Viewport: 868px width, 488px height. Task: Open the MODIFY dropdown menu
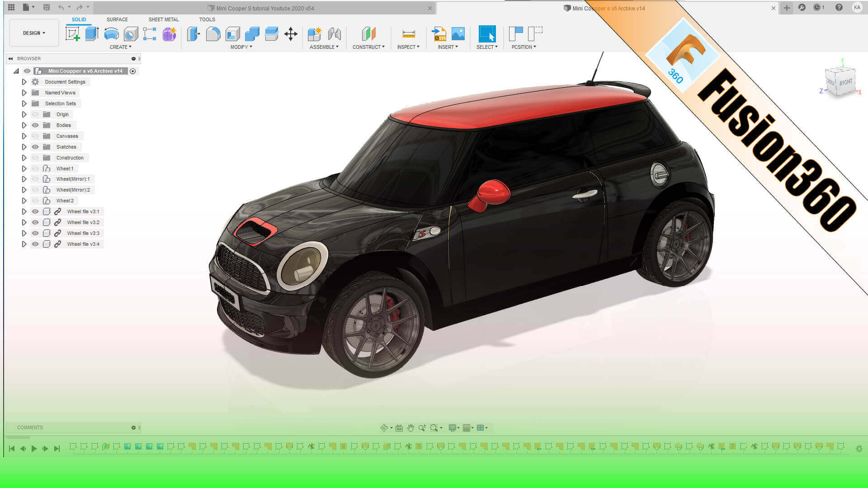(x=241, y=47)
